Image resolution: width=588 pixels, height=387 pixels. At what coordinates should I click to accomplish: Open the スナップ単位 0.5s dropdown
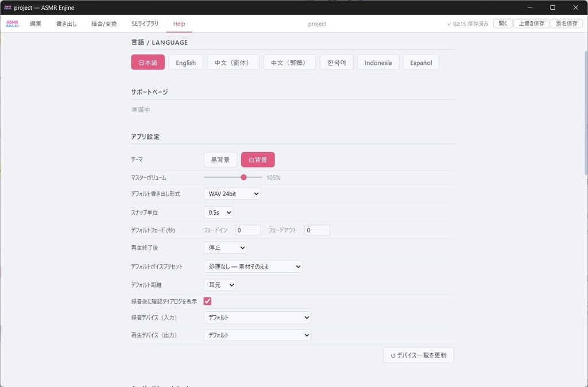coord(218,212)
